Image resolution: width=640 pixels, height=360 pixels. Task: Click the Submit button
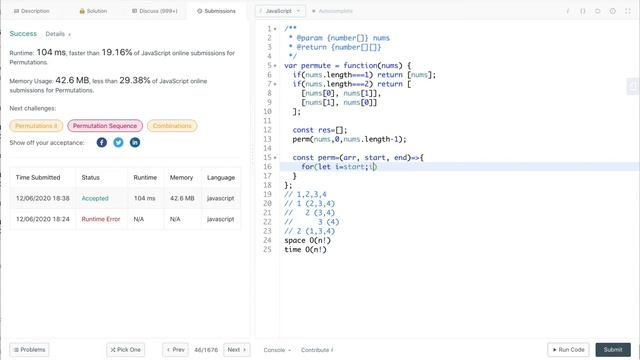613,350
